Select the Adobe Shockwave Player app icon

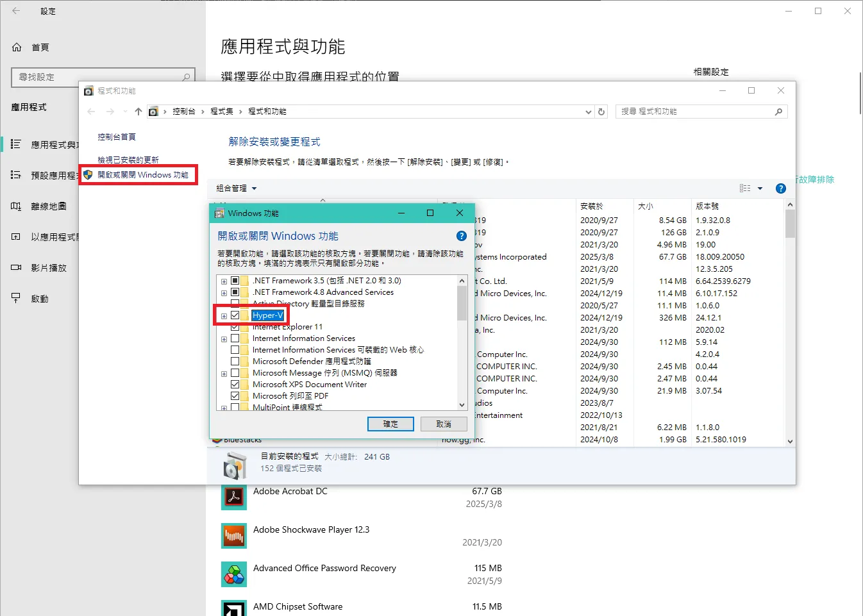point(234,536)
